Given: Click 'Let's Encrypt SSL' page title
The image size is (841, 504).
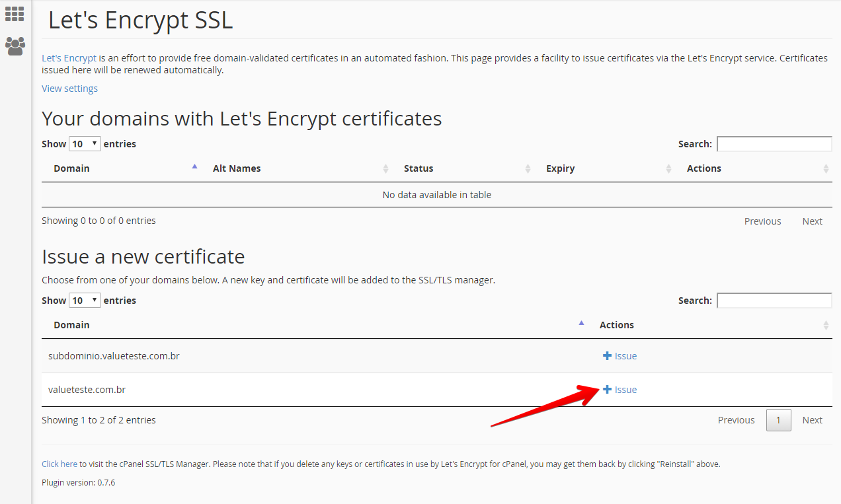Looking at the screenshot, I should point(141,20).
